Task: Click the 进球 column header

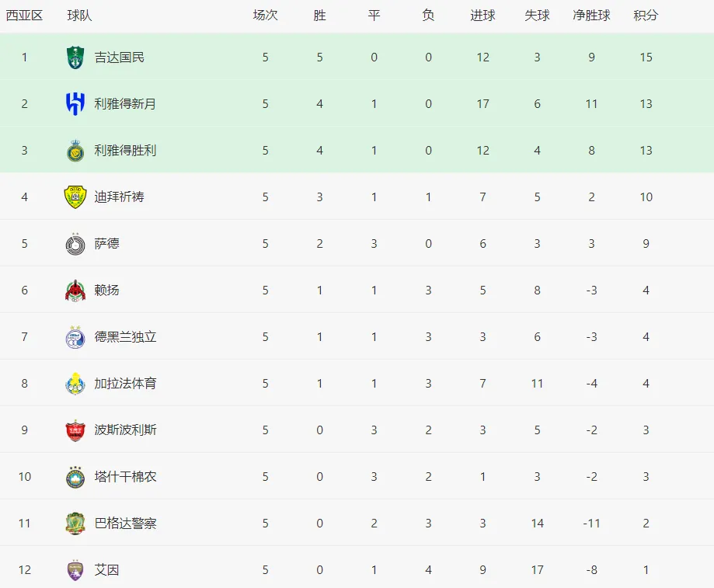Action: click(482, 16)
